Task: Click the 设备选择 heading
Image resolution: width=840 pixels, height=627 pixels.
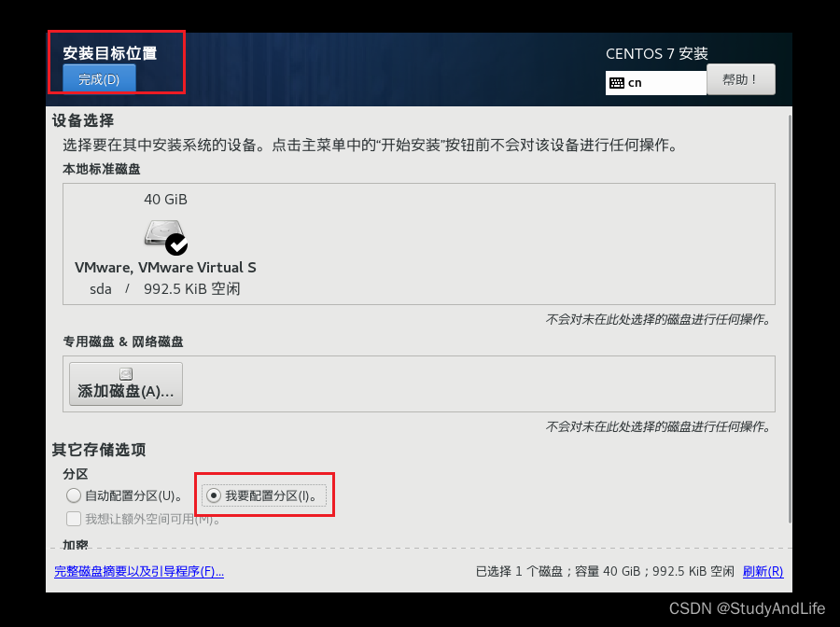Action: point(83,120)
